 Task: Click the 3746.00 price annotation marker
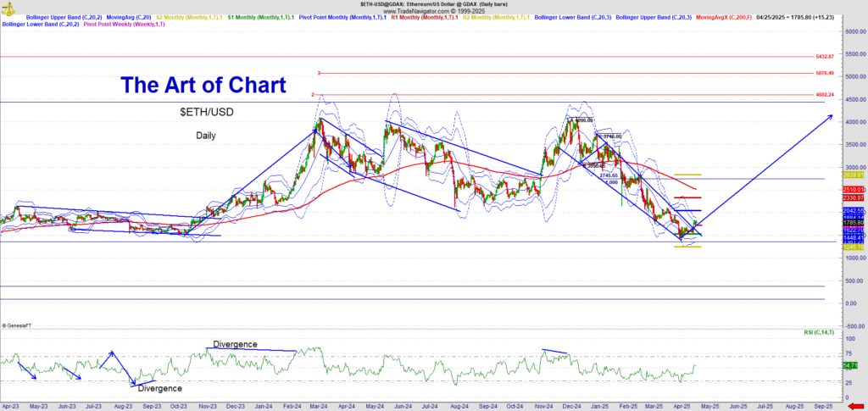coord(609,136)
